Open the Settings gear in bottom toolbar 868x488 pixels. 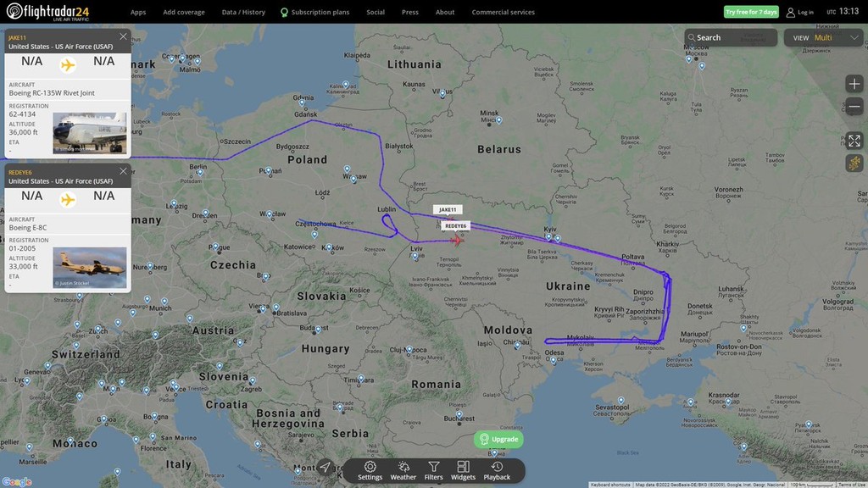click(370, 470)
